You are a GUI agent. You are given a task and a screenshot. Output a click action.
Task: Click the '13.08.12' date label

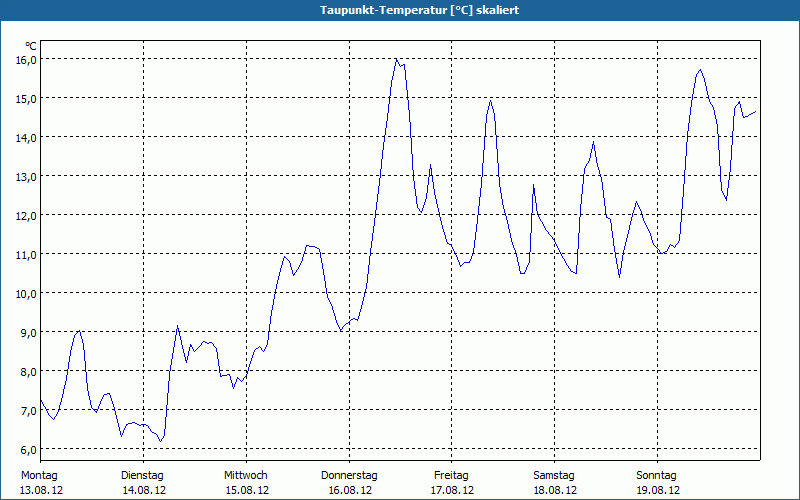click(x=41, y=490)
